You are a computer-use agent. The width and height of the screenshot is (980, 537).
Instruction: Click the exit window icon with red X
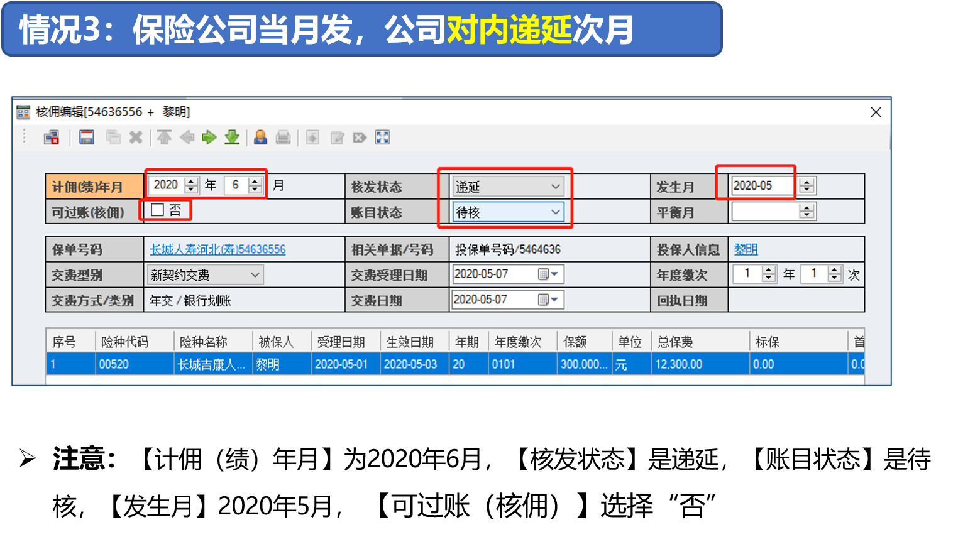52,137
